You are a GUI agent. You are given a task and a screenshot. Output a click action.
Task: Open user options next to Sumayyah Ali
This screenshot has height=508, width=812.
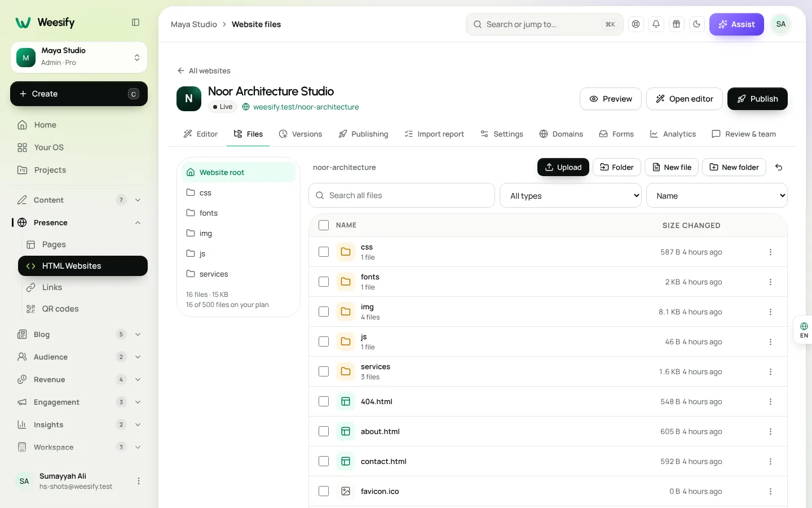click(x=139, y=481)
